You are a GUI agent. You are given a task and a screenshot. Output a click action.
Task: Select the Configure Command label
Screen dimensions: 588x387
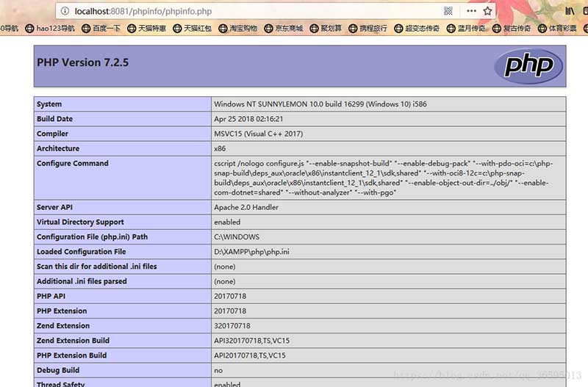pos(72,163)
